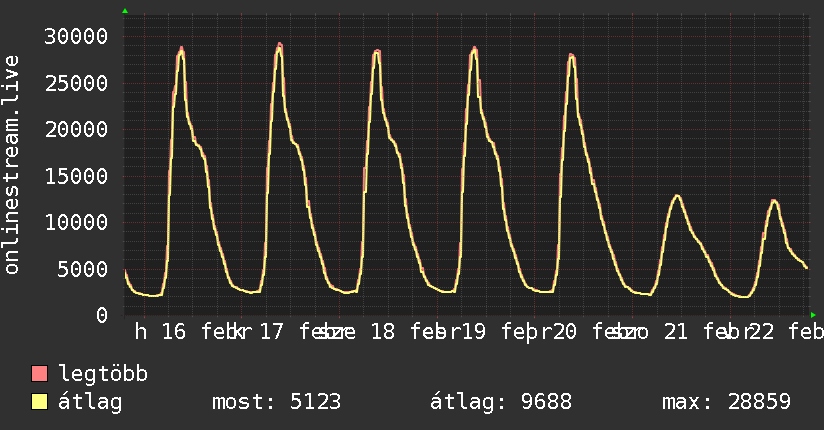
Task: Click the 30000 y-axis label
Action: [x=78, y=37]
